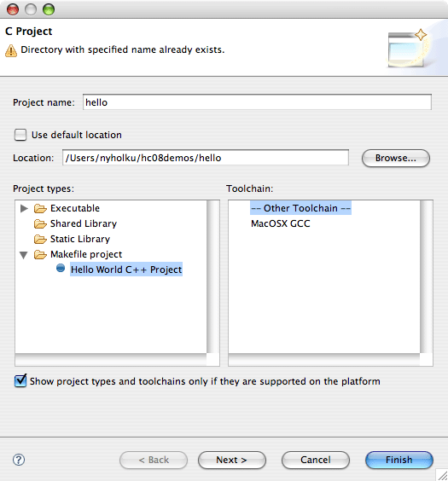Select Hello World C++ Project item
Screen dimensions: 448x481
point(126,269)
